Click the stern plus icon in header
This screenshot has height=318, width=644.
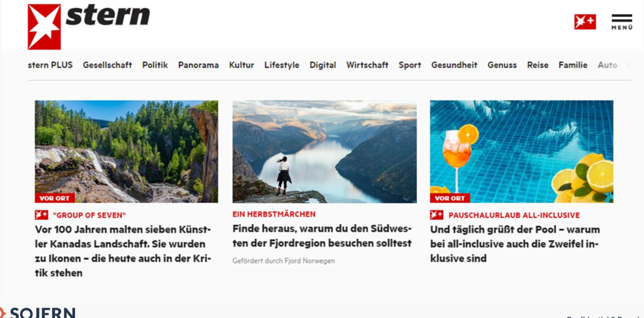tap(585, 22)
